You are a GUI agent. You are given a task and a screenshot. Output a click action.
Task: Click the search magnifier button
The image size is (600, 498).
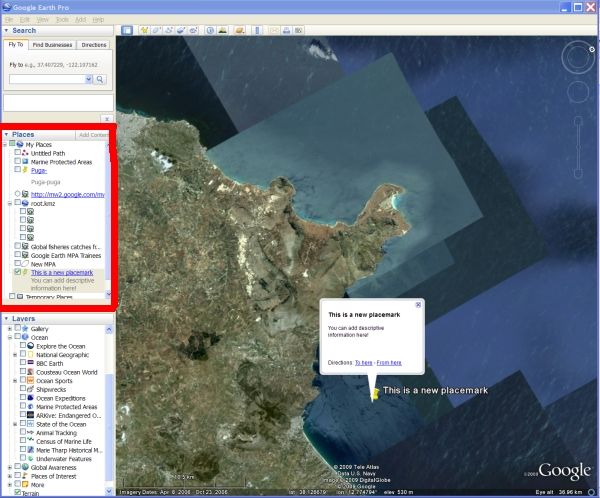click(x=100, y=79)
